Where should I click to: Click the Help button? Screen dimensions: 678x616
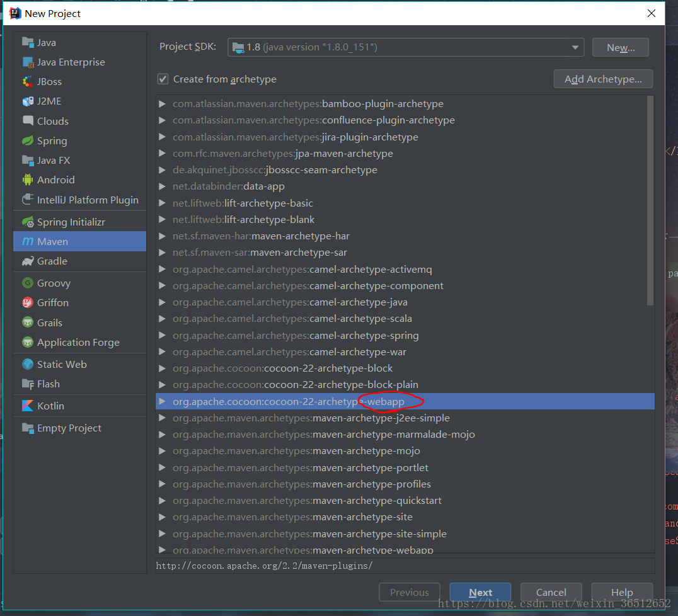coord(622,592)
